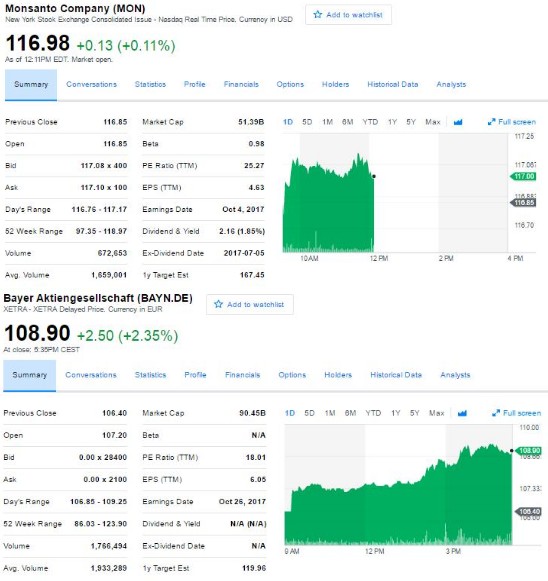
Task: Open chart type icon on Bayer chart
Action: click(462, 413)
